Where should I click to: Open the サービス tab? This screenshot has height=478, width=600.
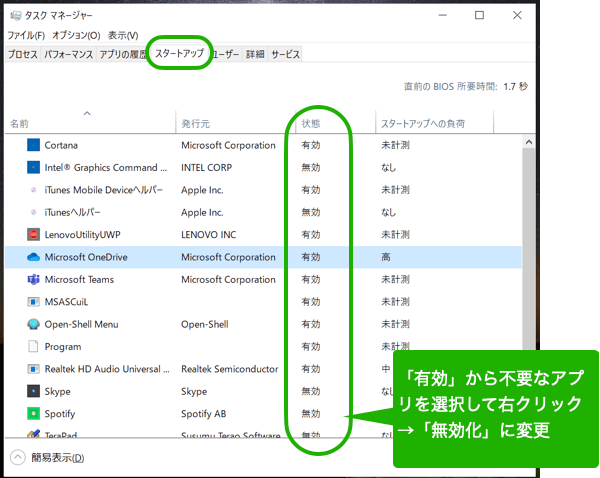coord(285,54)
